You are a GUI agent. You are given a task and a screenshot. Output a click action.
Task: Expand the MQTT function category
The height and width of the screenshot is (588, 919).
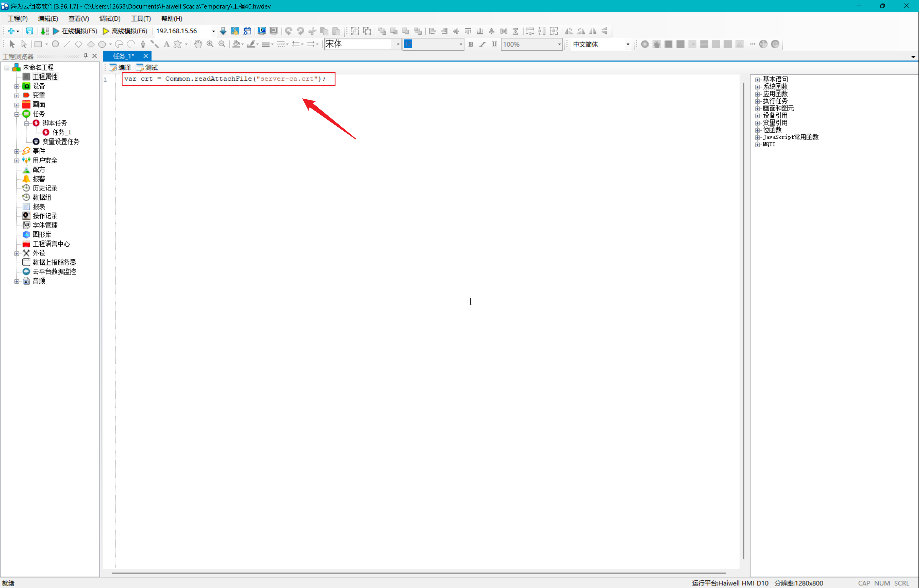758,145
